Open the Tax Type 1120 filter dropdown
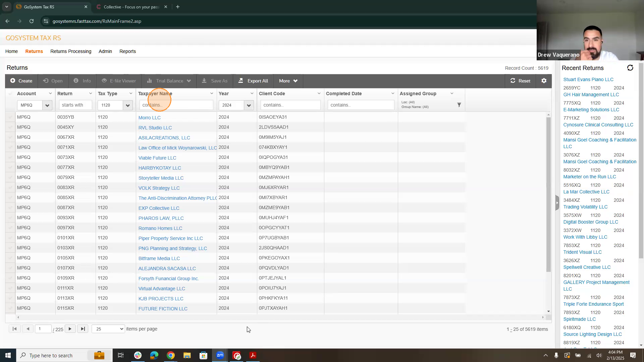The image size is (644, 362). (127, 105)
